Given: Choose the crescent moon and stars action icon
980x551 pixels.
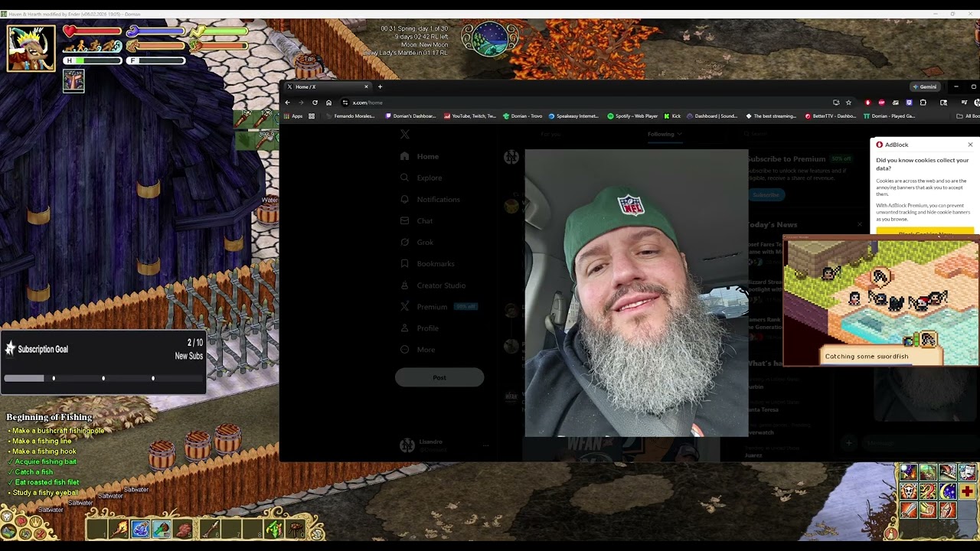Looking at the screenshot, I should click(948, 491).
